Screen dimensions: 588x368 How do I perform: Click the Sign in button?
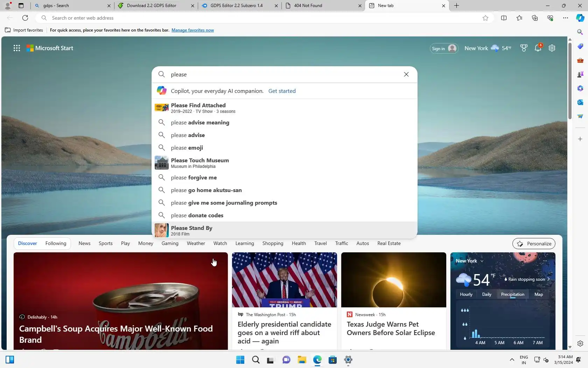pos(444,48)
